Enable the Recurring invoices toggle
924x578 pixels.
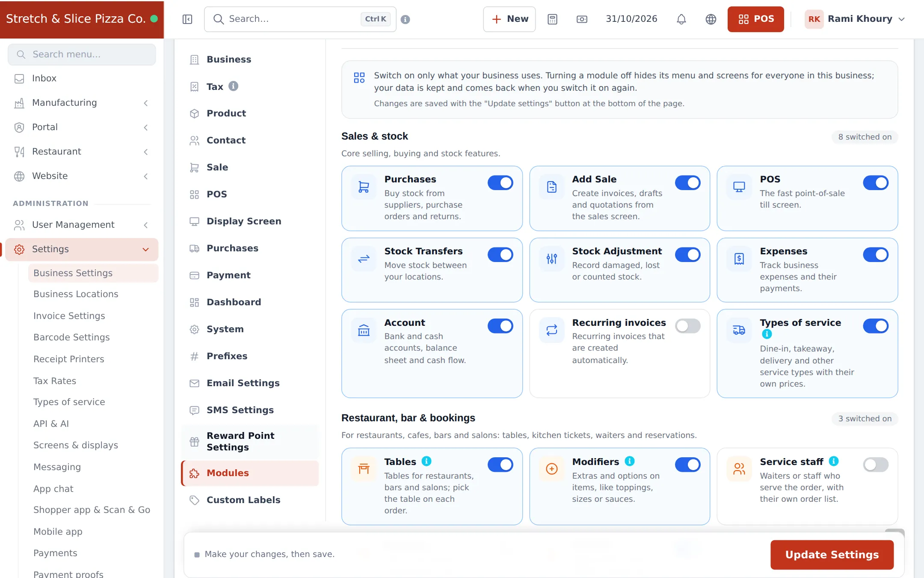pyautogui.click(x=688, y=326)
